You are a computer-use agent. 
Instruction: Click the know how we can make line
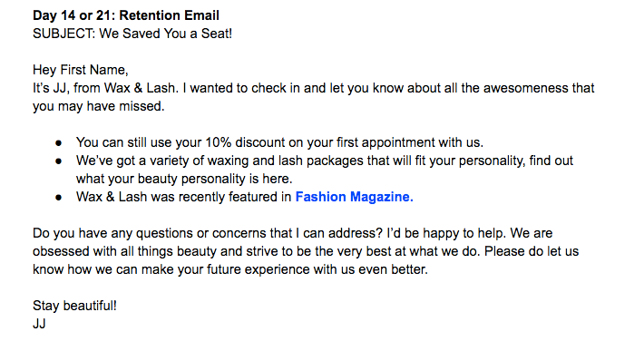[x=230, y=269]
